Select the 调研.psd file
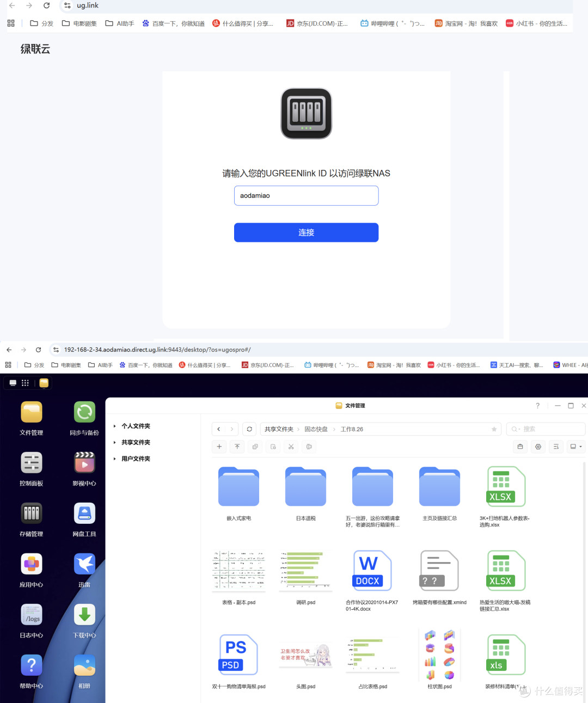The height and width of the screenshot is (703, 588). [305, 571]
